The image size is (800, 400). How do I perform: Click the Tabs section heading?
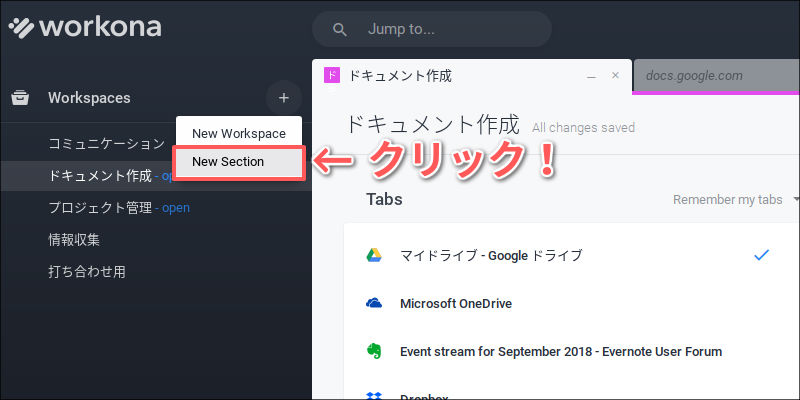point(384,199)
